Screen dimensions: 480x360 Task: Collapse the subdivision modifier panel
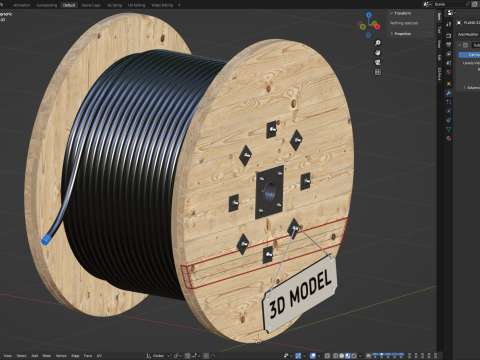(x=460, y=45)
